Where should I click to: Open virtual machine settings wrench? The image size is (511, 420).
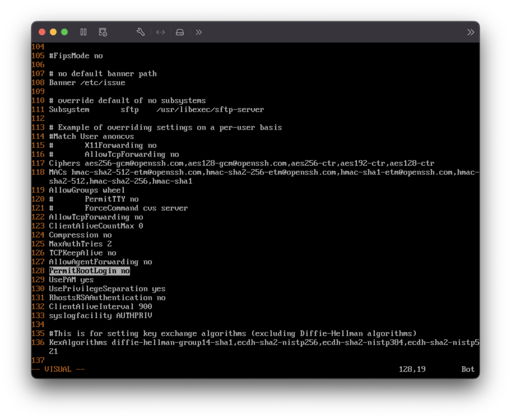point(141,32)
